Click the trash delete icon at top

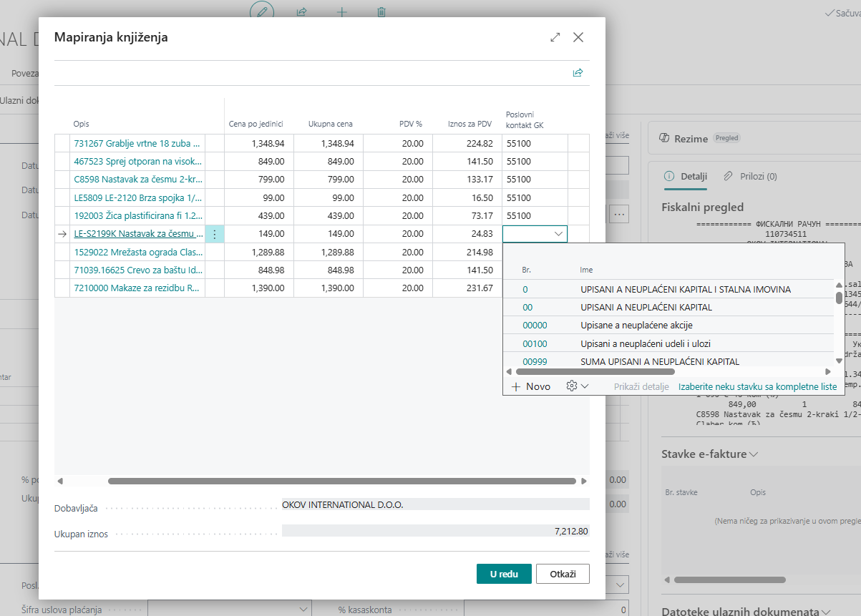[x=381, y=12]
